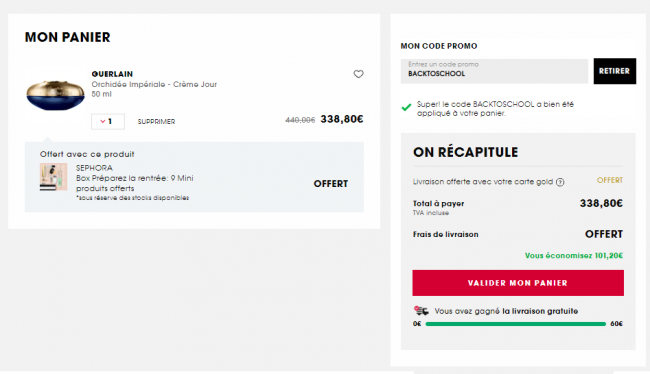Viewport: 650px width, 374px height.
Task: Remove the BACKTOSCHOOL code with RETIRER
Action: 614,71
